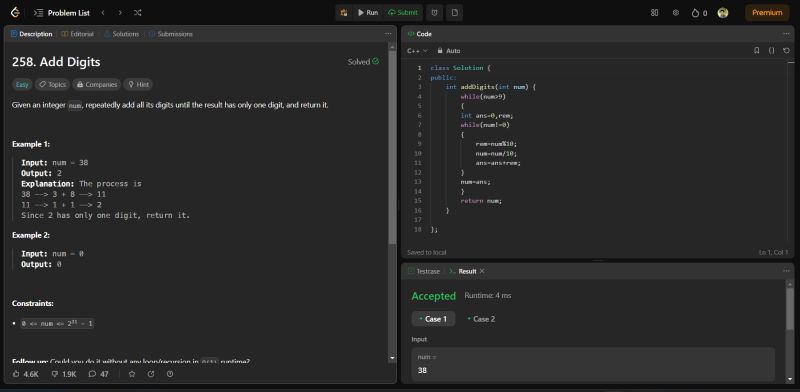
Task: Run the code
Action: click(368, 13)
